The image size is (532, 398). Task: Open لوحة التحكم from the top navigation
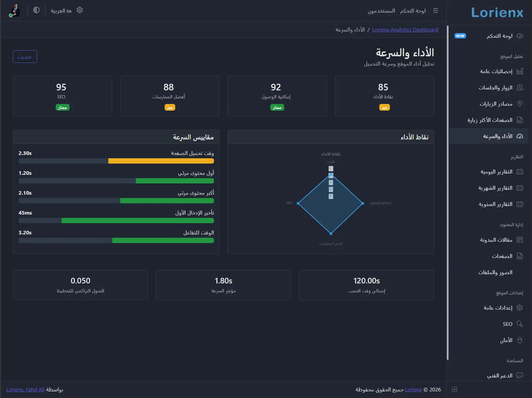(412, 11)
